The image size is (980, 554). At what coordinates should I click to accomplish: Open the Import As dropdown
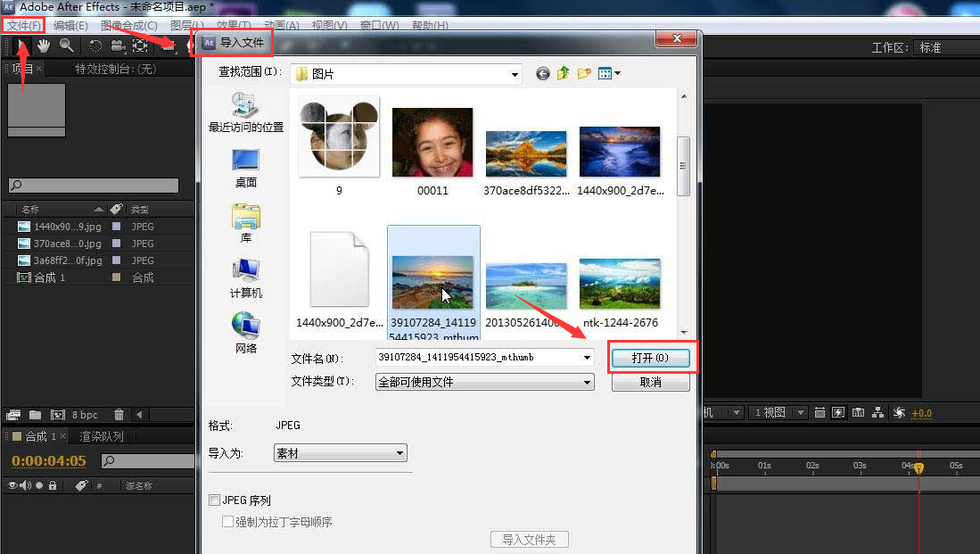point(340,453)
